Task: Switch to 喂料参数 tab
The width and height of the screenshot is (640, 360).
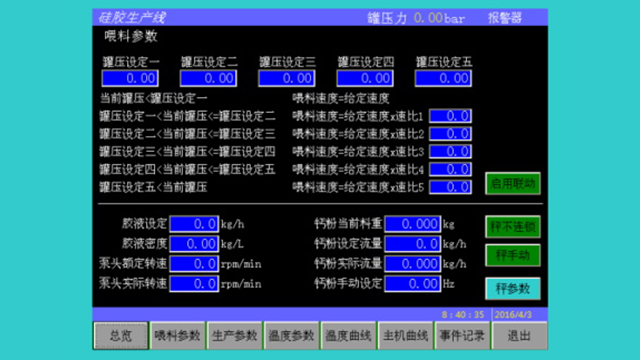Action: [178, 336]
